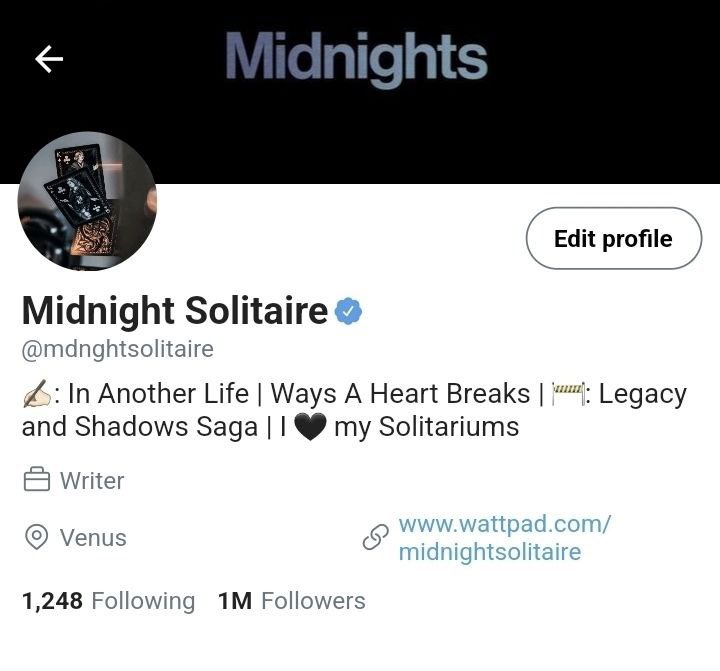The image size is (720, 671).
Task: Click the black heart emoji in bio
Action: click(310, 427)
